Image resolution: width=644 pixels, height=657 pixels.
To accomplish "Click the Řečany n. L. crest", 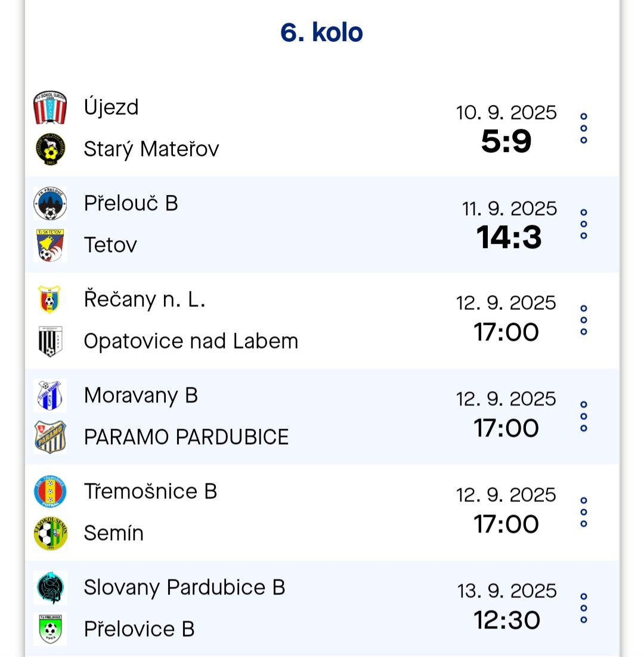I will point(49,299).
